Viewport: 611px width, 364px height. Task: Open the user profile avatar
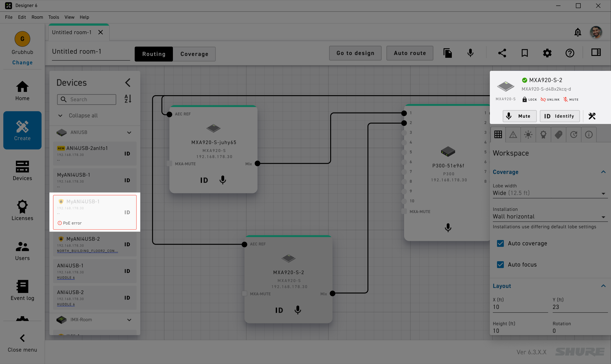click(596, 32)
